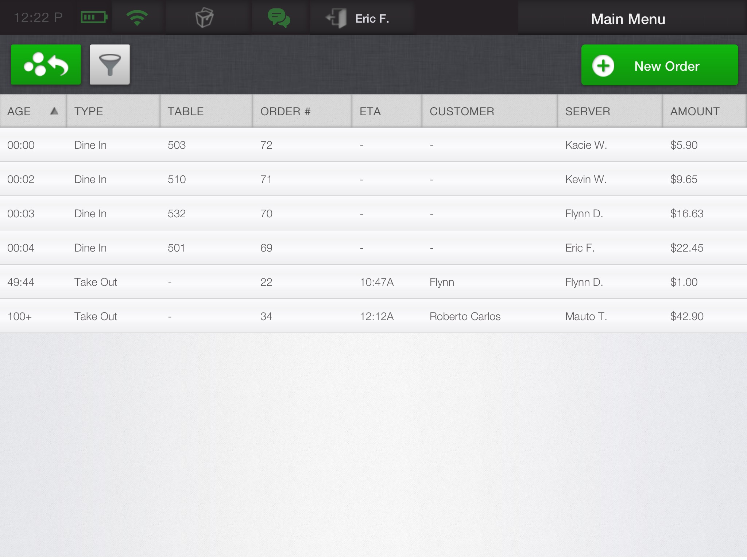This screenshot has height=560, width=747.
Task: Click the WiFi status icon in menu bar
Action: coord(135,17)
